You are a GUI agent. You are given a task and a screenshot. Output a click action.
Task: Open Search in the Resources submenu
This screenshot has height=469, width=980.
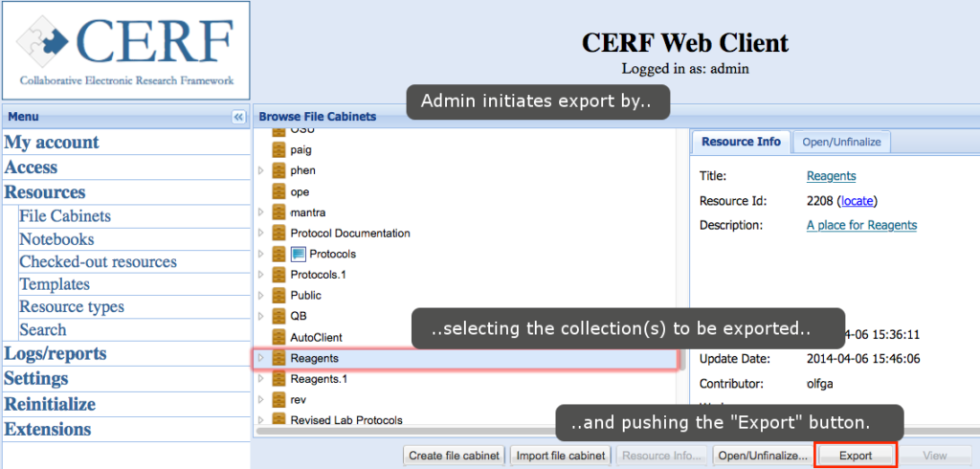(42, 329)
